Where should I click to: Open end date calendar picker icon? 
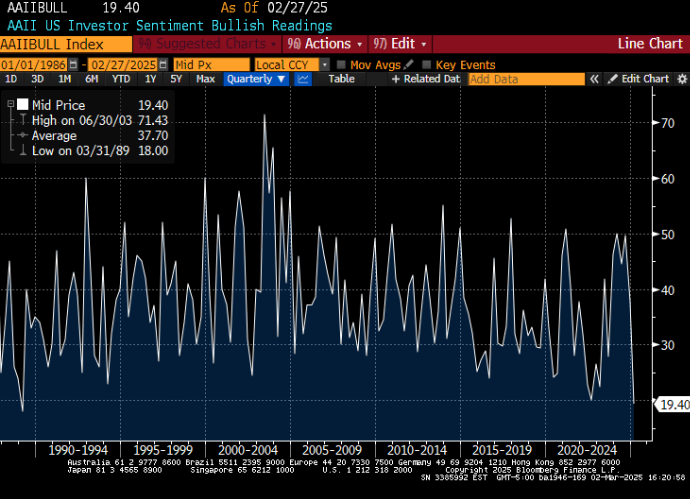pyautogui.click(x=163, y=65)
